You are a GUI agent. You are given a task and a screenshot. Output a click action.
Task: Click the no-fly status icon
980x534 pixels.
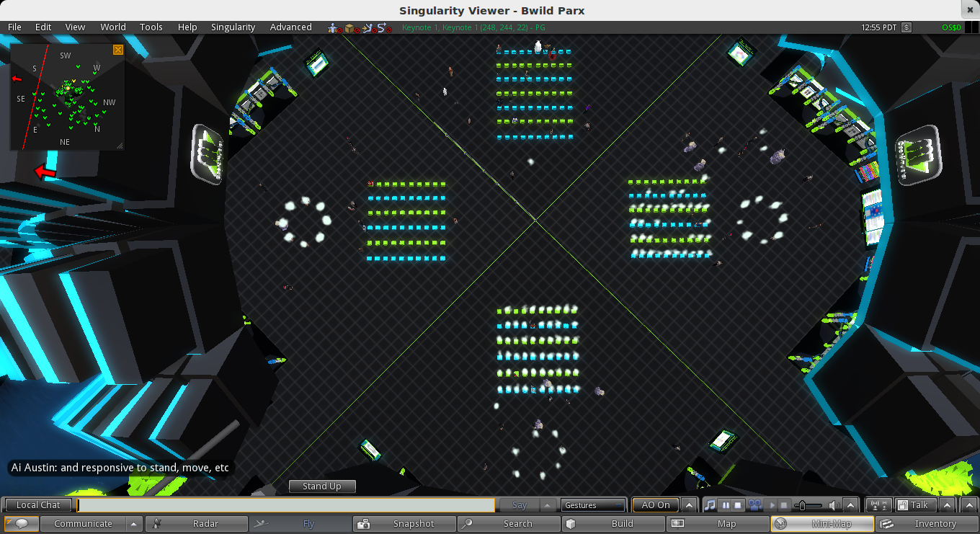(334, 27)
